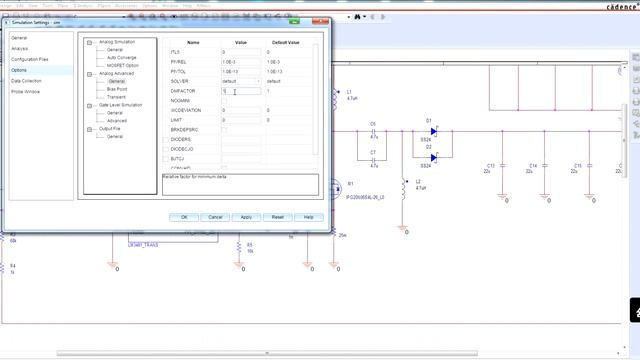This screenshot has width=640, height=360.
Task: Select MOSFET Option in options tree
Action: [123, 65]
